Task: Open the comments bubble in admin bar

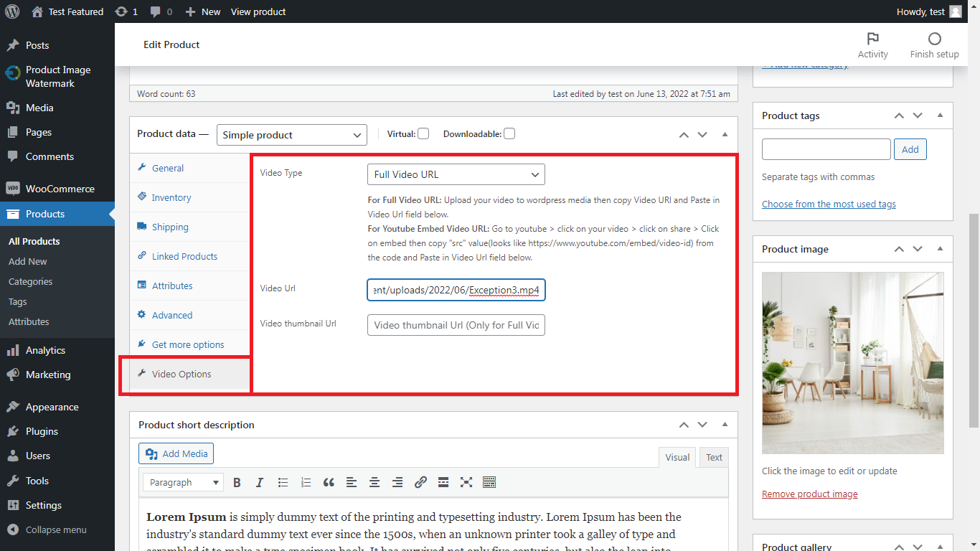Action: [x=160, y=11]
